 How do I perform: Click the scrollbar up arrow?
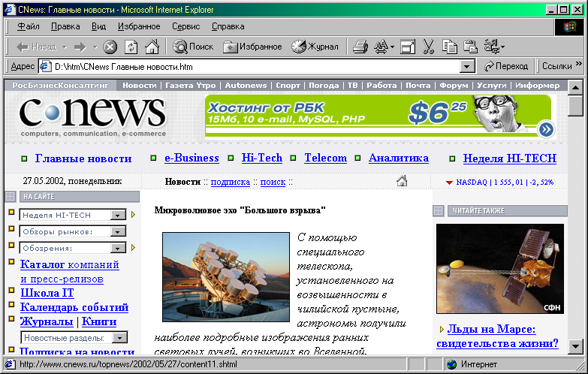click(575, 88)
